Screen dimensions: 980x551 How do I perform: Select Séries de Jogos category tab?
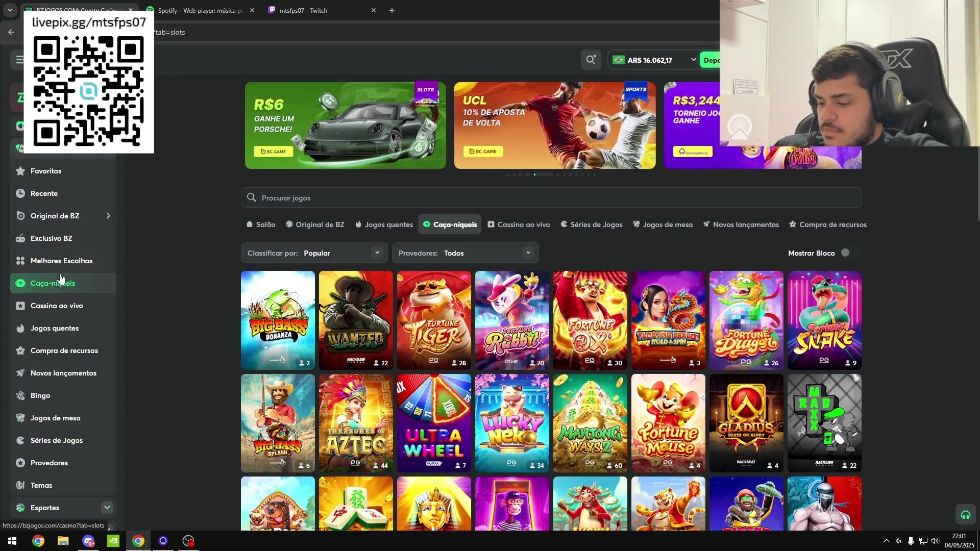coord(592,224)
